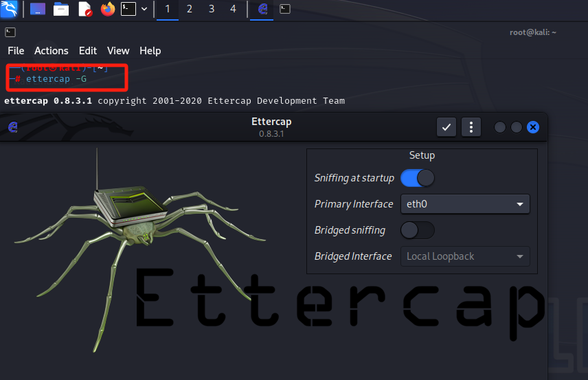
Task: Switch to workspace 2
Action: [x=190, y=9]
